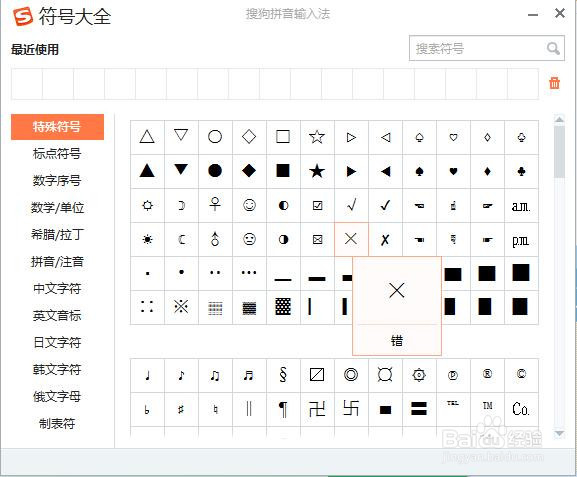Open the 希腊/拉丁 category

[x=57, y=234]
